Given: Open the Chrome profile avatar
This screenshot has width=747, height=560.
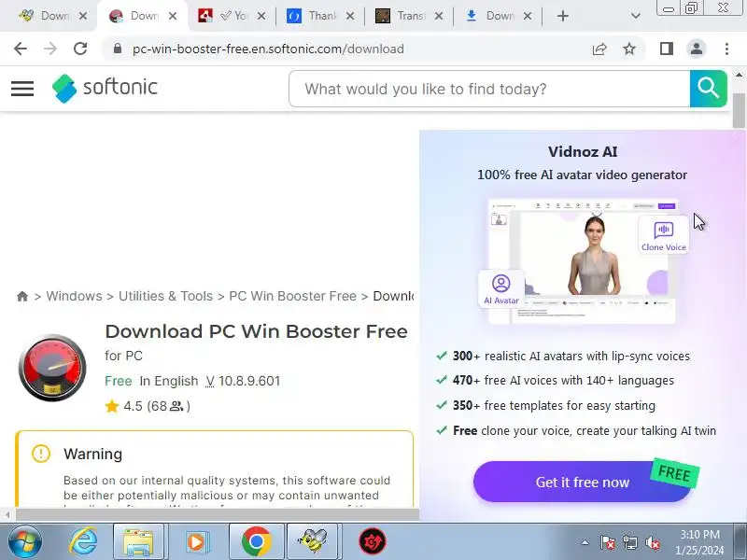Looking at the screenshot, I should pos(697,49).
